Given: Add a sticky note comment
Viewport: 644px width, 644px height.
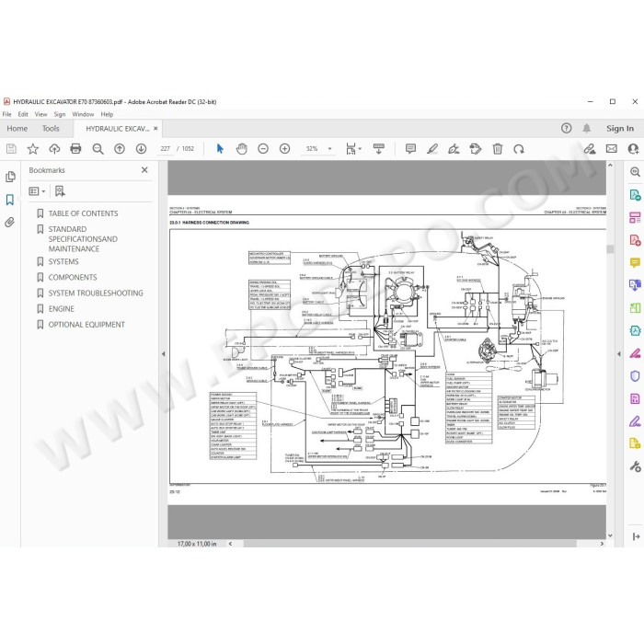Looking at the screenshot, I should pos(410,149).
